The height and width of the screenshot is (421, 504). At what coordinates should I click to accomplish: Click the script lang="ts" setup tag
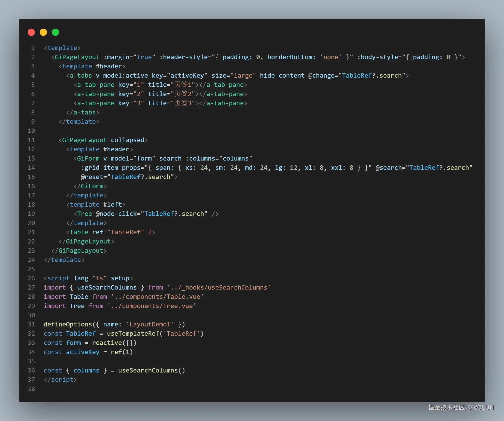[88, 278]
